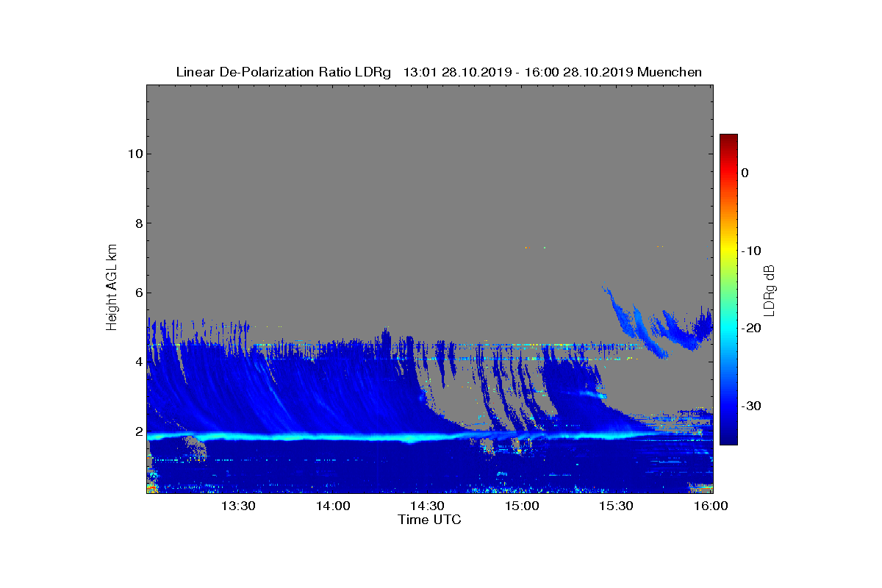This screenshot has width=882, height=588.
Task: Click the height tick label 2
Action: point(137,431)
